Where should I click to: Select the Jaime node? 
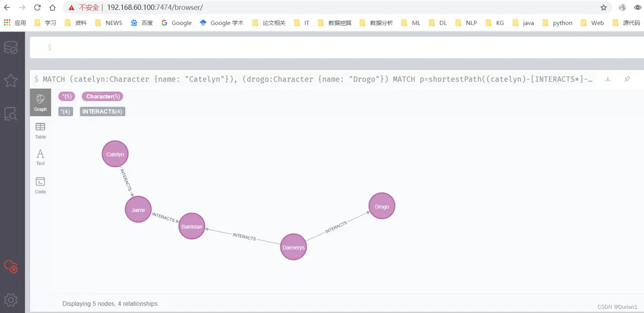(138, 210)
